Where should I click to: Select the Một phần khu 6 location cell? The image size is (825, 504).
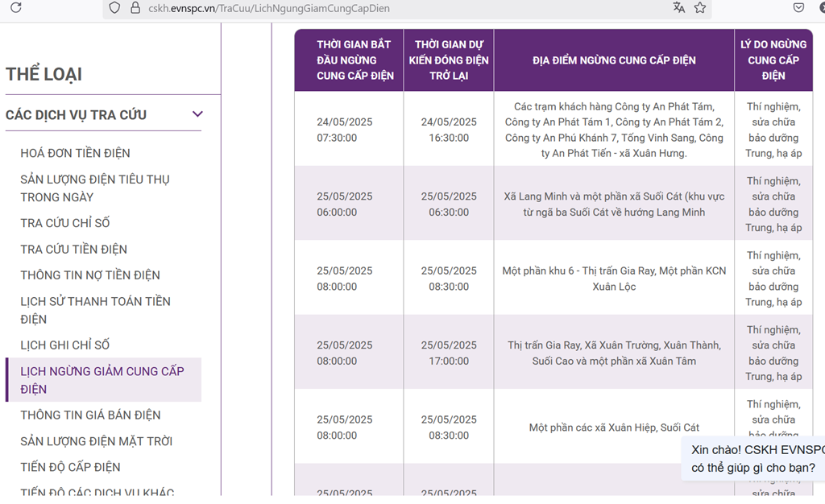click(614, 279)
